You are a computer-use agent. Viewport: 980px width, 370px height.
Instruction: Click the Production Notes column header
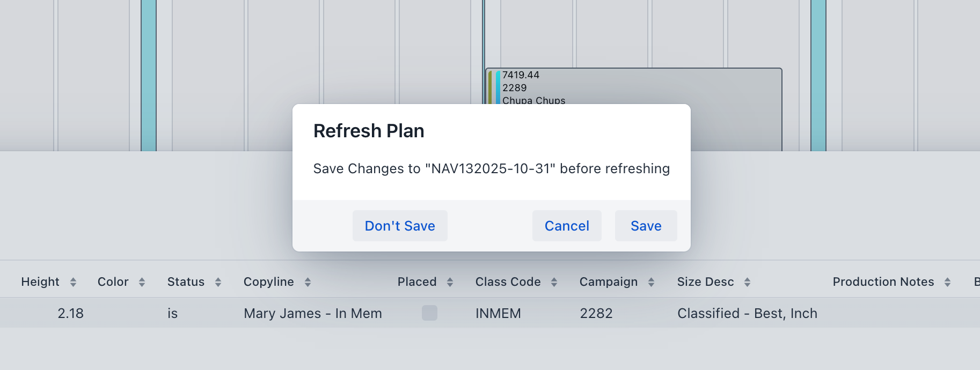(x=883, y=282)
